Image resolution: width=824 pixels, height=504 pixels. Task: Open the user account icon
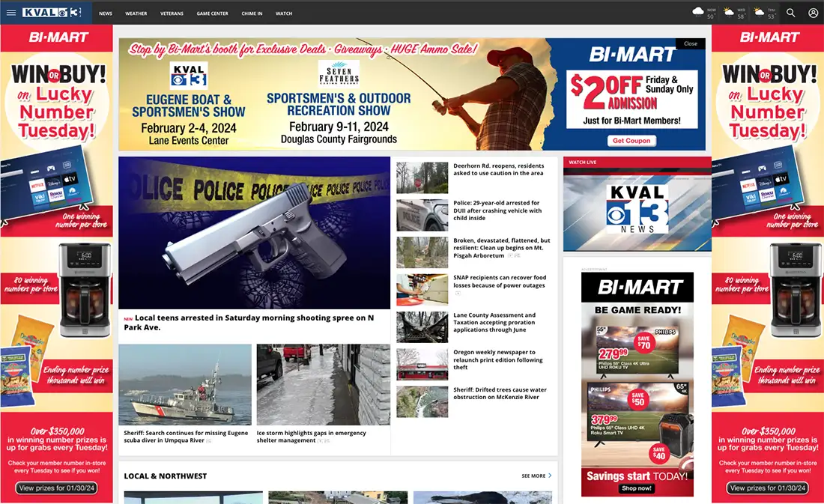(x=813, y=13)
